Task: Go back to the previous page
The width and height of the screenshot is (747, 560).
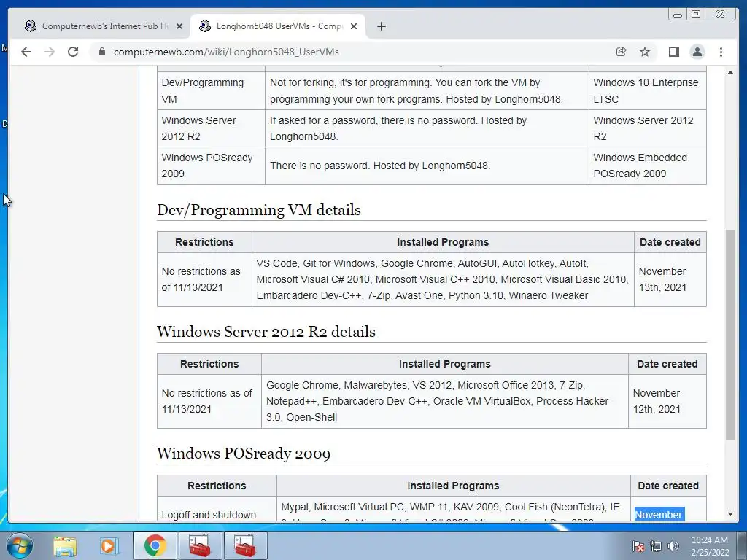Action: [26, 52]
